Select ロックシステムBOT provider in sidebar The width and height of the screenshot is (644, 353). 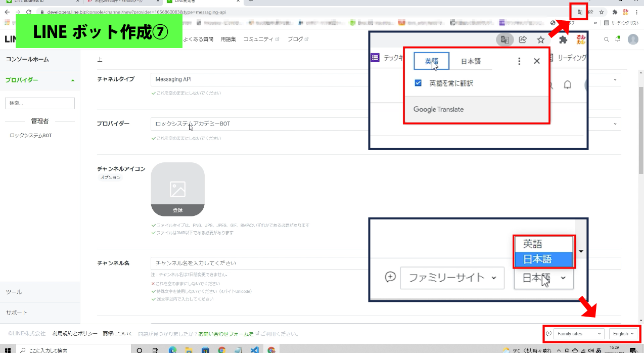(x=31, y=136)
